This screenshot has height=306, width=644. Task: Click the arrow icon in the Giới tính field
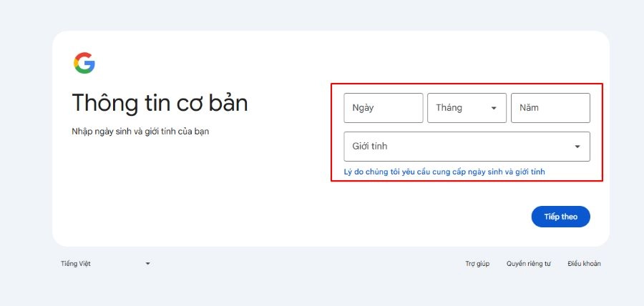pos(577,147)
